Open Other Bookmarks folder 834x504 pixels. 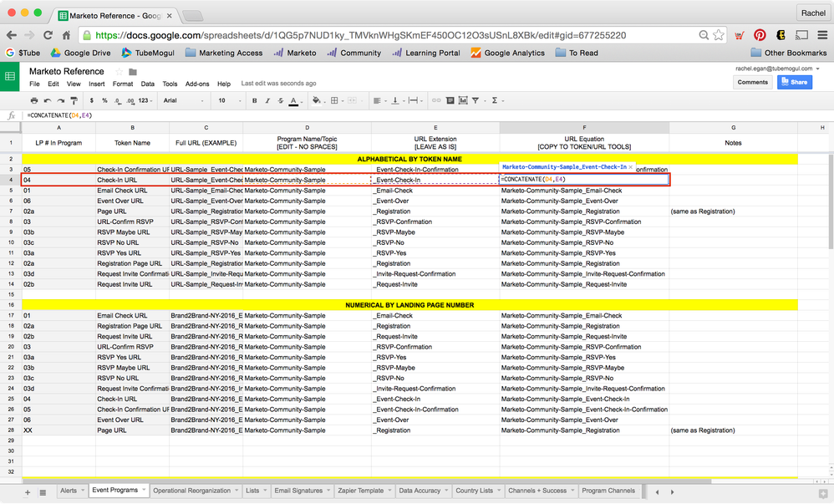(x=788, y=53)
